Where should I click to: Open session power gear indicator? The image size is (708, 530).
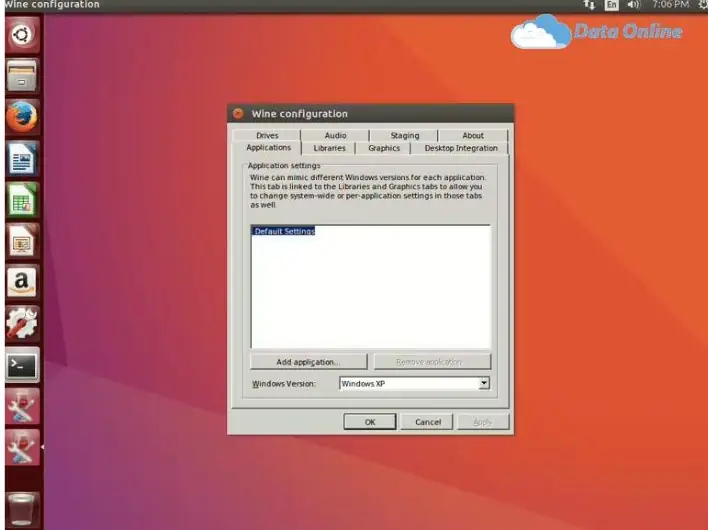pos(703,5)
